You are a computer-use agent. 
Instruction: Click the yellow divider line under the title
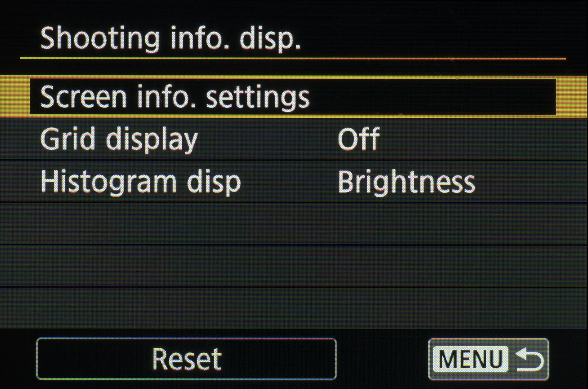(x=294, y=59)
